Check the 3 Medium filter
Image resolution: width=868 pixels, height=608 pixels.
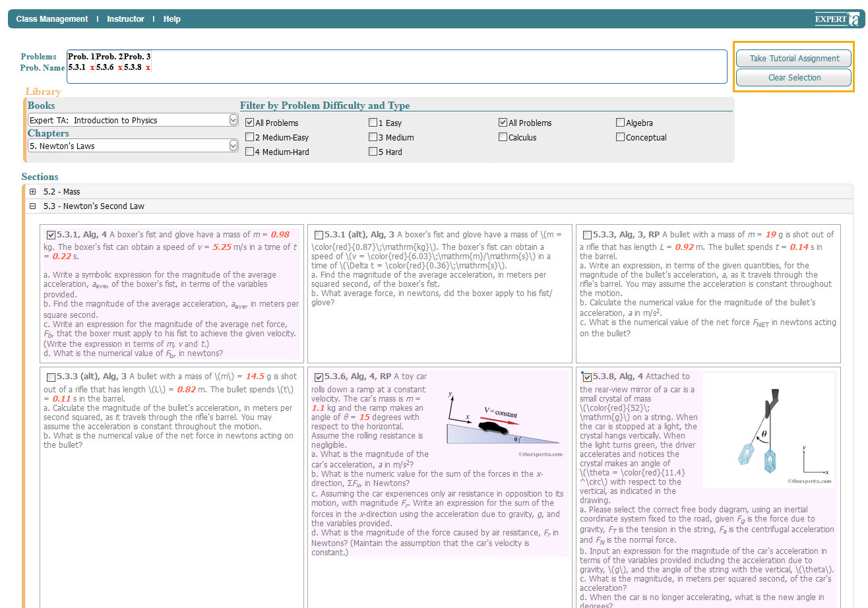(x=373, y=137)
